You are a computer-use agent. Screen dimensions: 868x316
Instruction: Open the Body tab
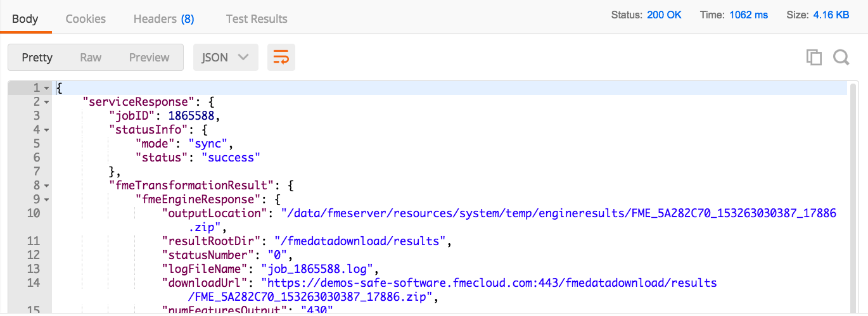pyautogui.click(x=25, y=19)
